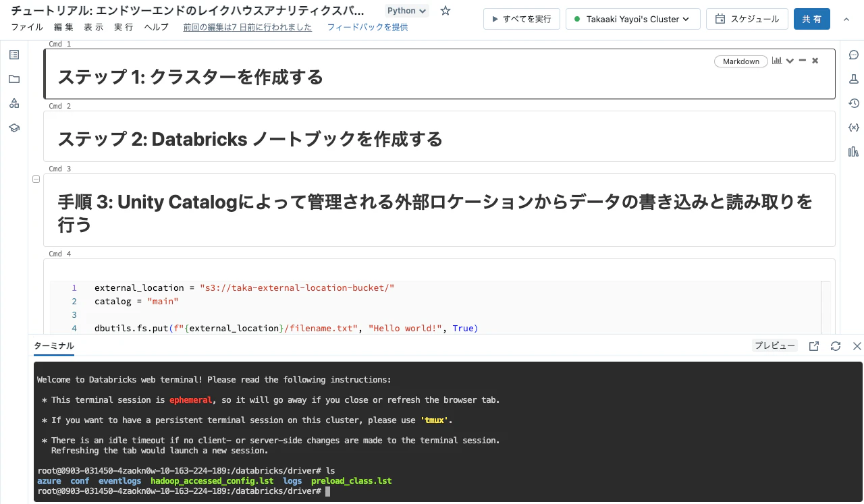864x504 pixels.
Task: Delete cell Cmd 1 with the X
Action: click(815, 61)
